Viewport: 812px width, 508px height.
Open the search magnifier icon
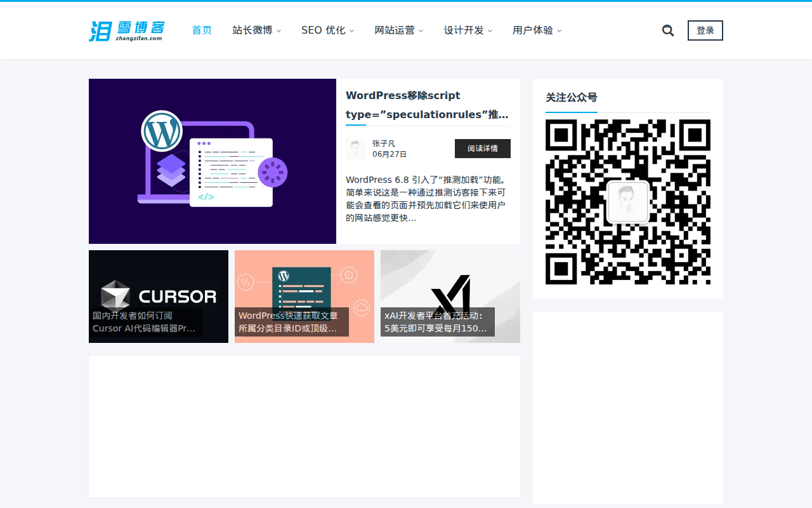(668, 30)
